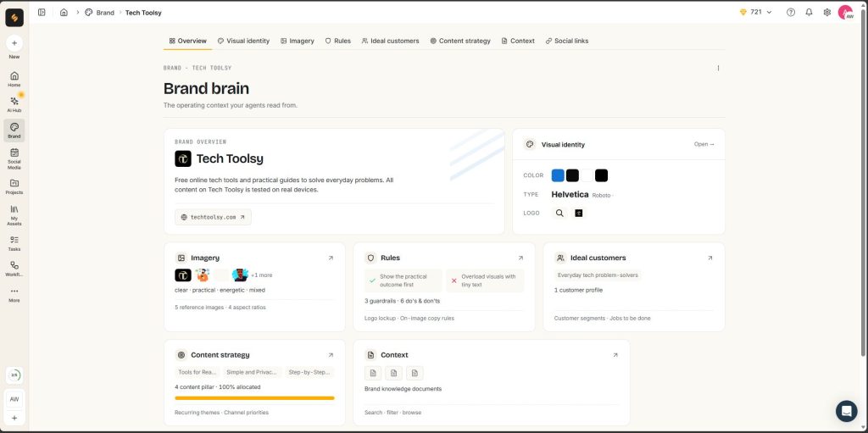
Task: Open notifications bell
Action: click(809, 12)
